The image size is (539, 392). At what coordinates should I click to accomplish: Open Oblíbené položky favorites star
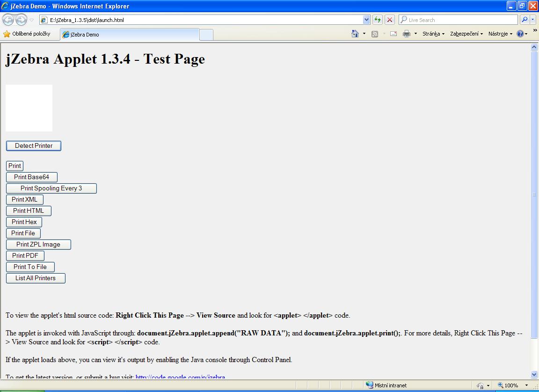(27, 34)
